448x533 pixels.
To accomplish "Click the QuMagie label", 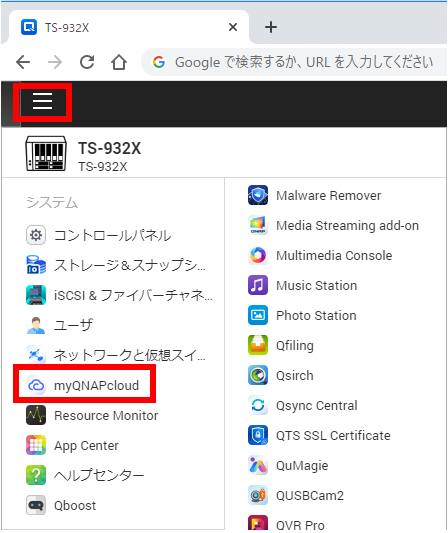I will tap(302, 466).
